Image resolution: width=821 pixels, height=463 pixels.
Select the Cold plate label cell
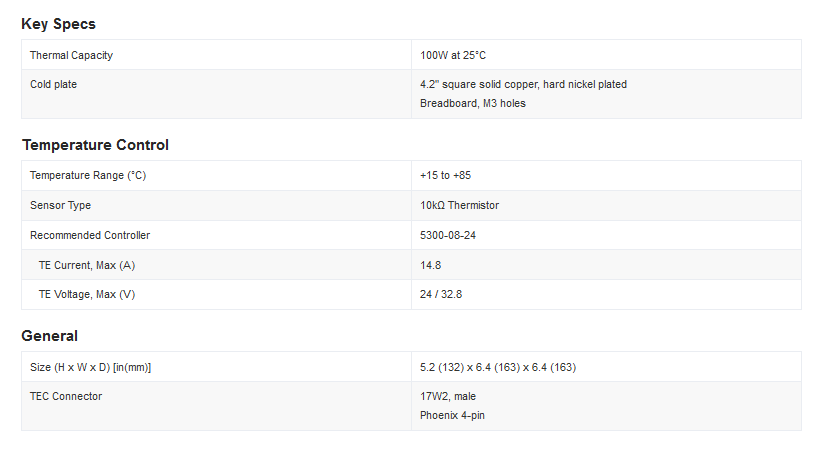pyautogui.click(x=53, y=84)
